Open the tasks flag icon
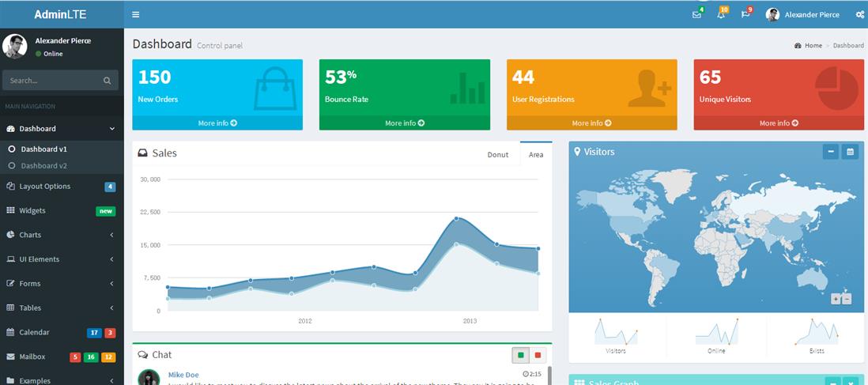This screenshot has width=868, height=385. 745,15
